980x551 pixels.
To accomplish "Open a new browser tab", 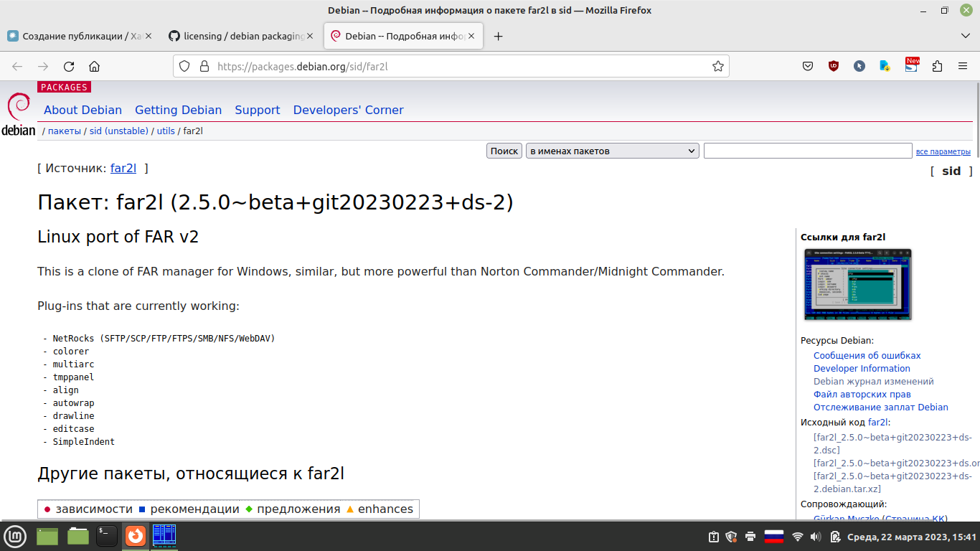I will pyautogui.click(x=499, y=36).
